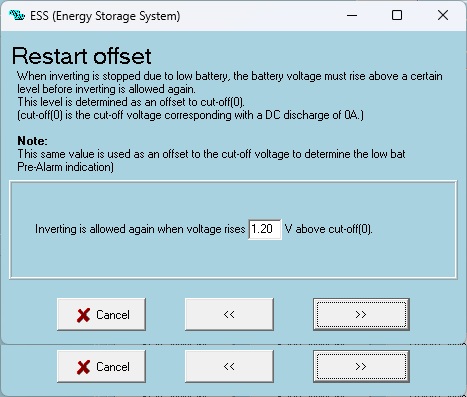Maximize the ESS window
This screenshot has height=397, width=467.
pos(397,15)
